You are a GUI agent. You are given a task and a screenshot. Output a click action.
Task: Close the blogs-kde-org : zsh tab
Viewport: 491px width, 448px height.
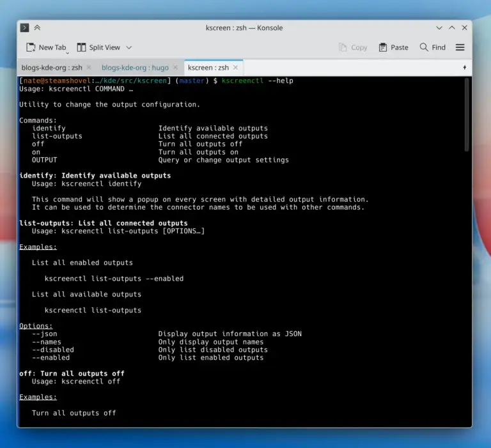[89, 67]
